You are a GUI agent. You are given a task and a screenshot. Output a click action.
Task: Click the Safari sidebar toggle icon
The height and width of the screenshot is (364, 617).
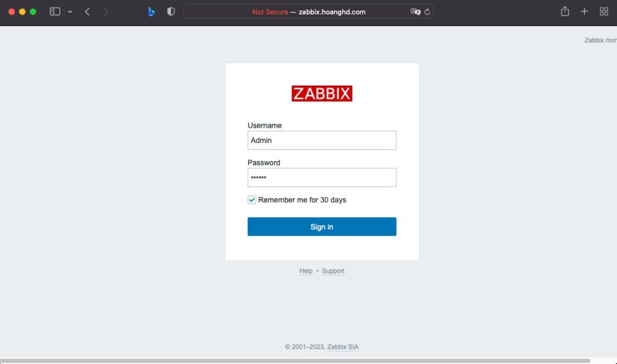55,11
